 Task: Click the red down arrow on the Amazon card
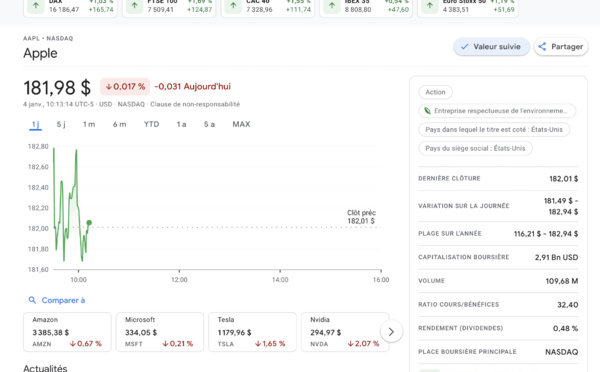[x=72, y=344]
